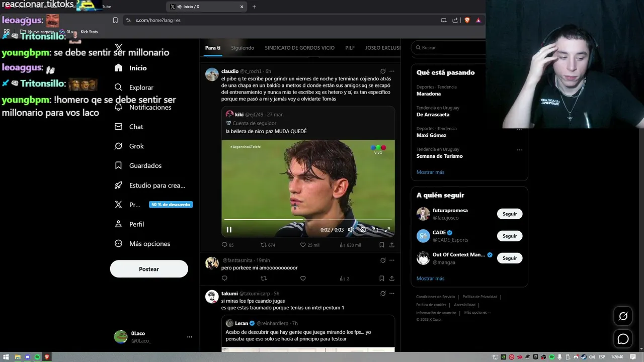Open the video settings gear
Viewport: 644px width, 362px height.
tap(363, 230)
